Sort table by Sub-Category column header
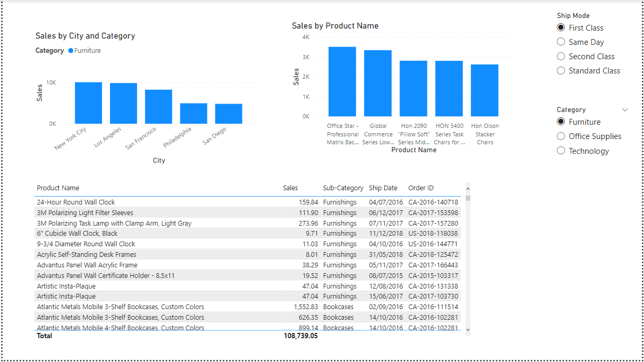The image size is (644, 362). 343,188
